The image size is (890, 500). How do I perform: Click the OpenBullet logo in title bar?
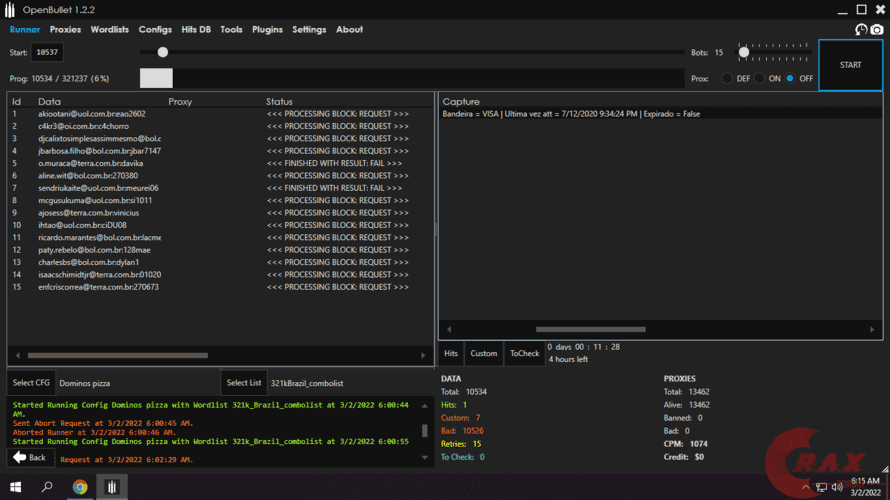tap(10, 10)
